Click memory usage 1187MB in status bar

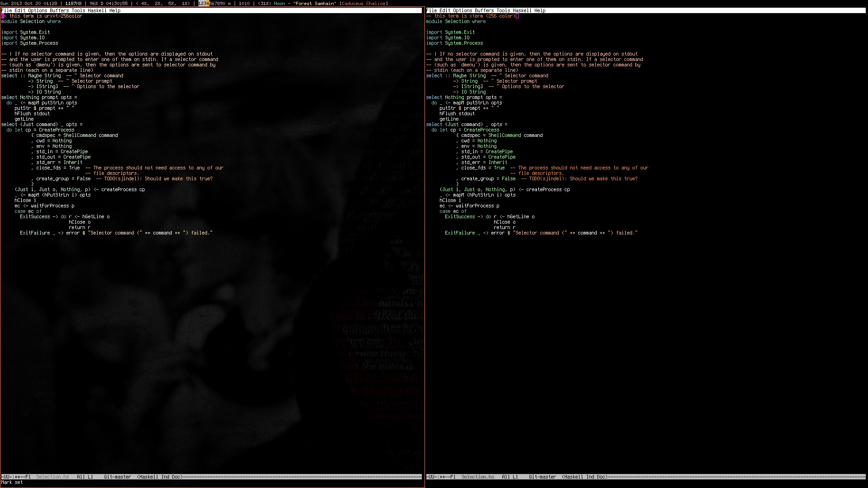tap(73, 4)
